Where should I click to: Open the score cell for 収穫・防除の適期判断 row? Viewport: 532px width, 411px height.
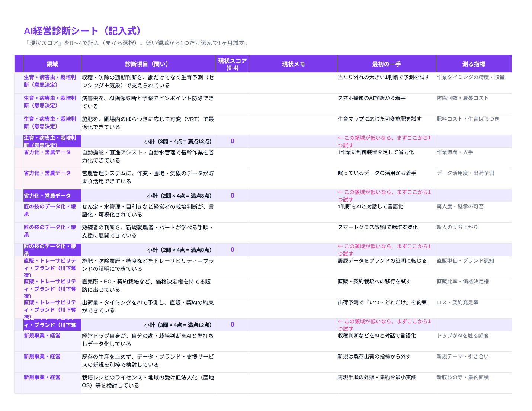[233, 83]
